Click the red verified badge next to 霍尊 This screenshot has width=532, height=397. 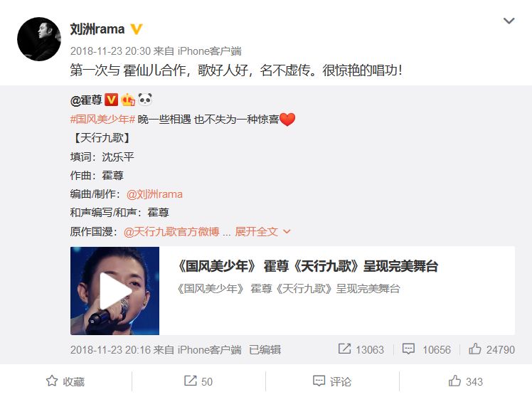click(111, 100)
